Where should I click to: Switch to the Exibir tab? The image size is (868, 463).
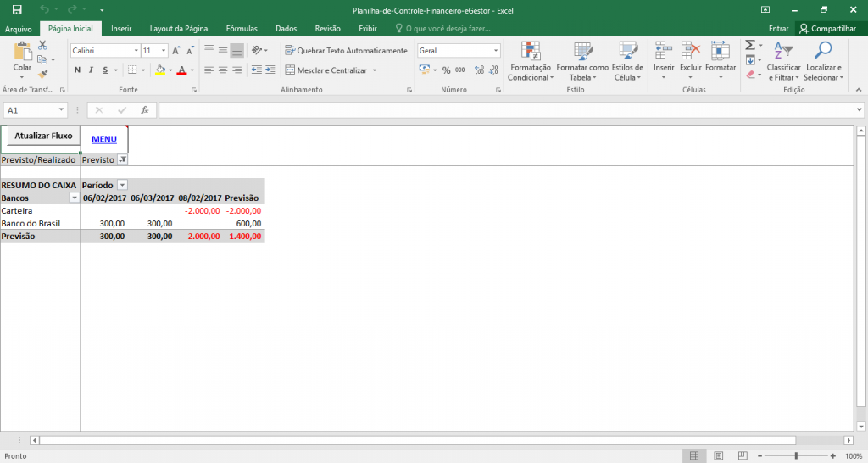(368, 28)
